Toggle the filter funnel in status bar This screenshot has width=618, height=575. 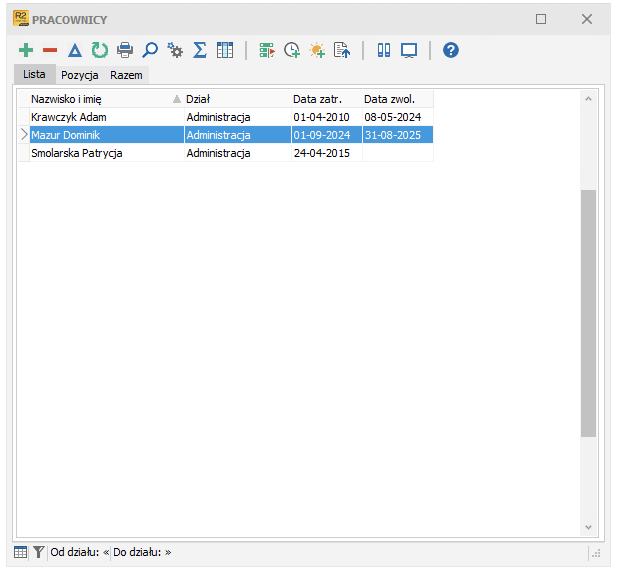point(38,552)
